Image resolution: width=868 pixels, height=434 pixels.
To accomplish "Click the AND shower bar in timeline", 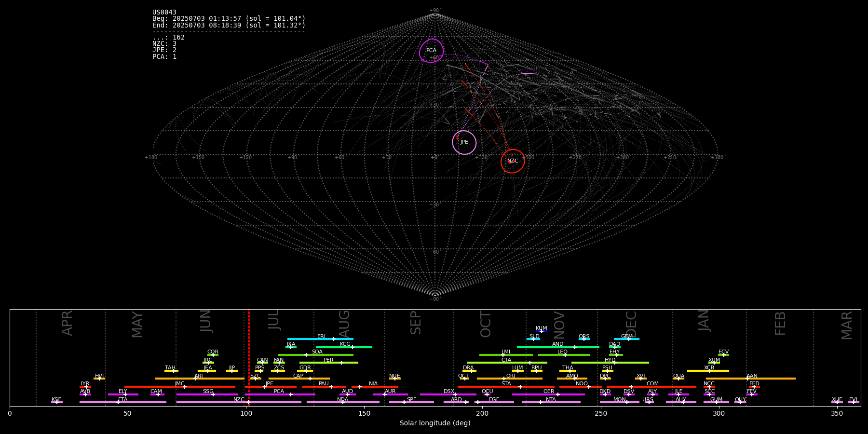I will [x=558, y=347].
